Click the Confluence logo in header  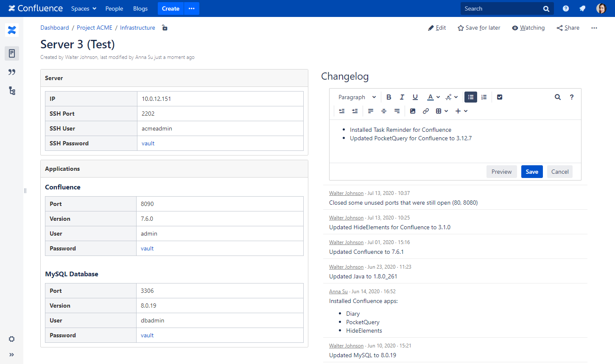pyautogui.click(x=36, y=8)
